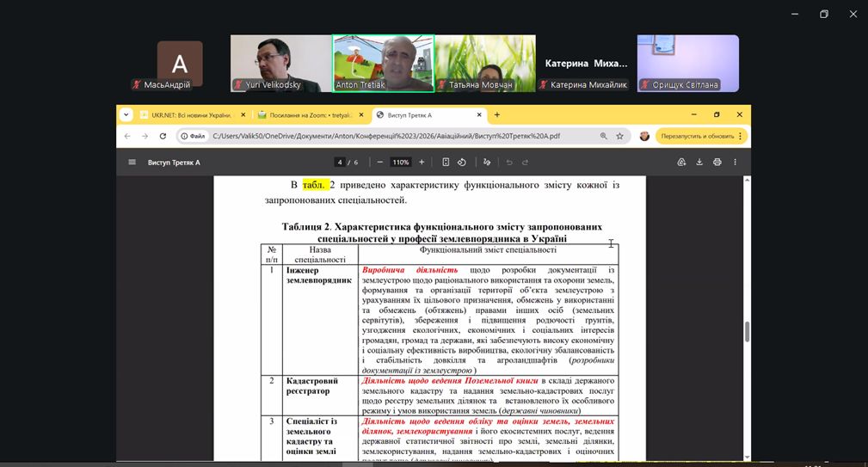Rotate the PDF document counterclockwise

(462, 162)
